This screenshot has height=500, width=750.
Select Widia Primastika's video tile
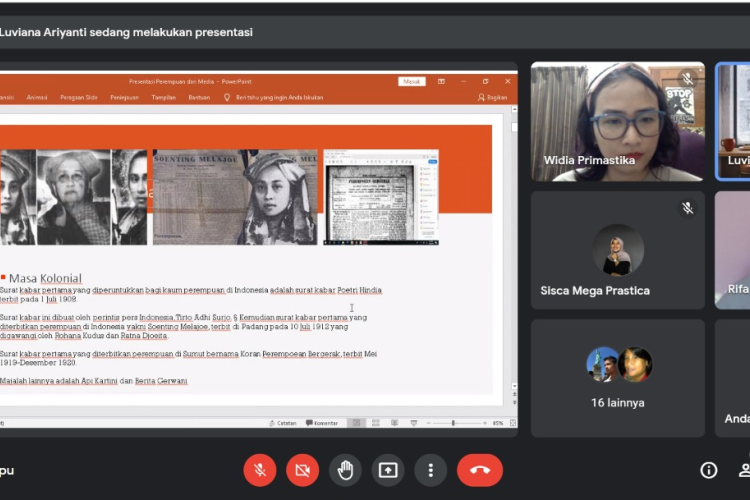click(617, 122)
